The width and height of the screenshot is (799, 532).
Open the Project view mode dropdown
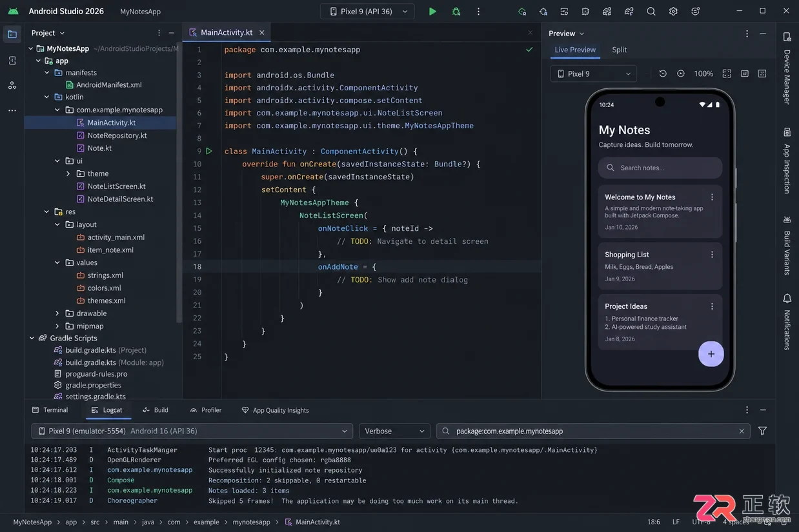[48, 33]
